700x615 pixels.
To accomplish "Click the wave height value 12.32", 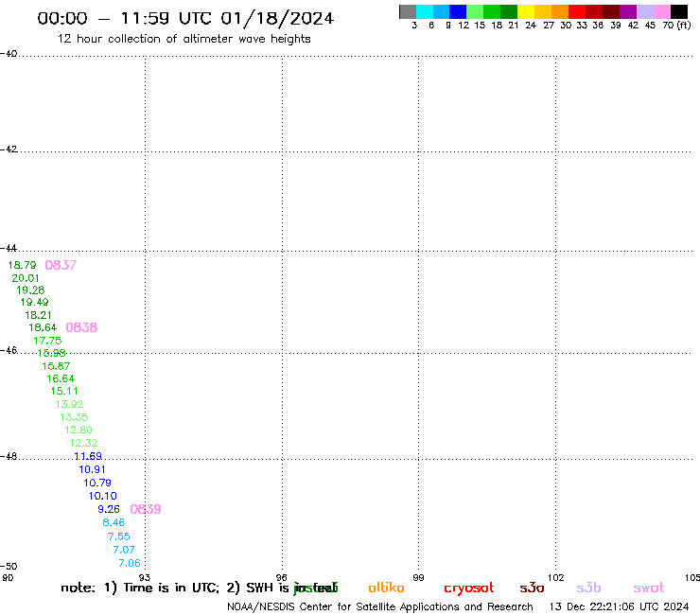I will point(83,443).
